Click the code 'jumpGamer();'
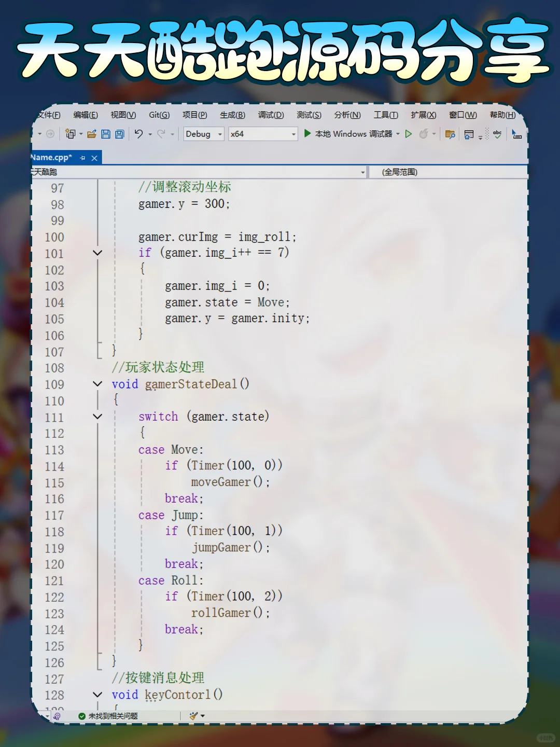Image resolution: width=560 pixels, height=747 pixels. 231,547
